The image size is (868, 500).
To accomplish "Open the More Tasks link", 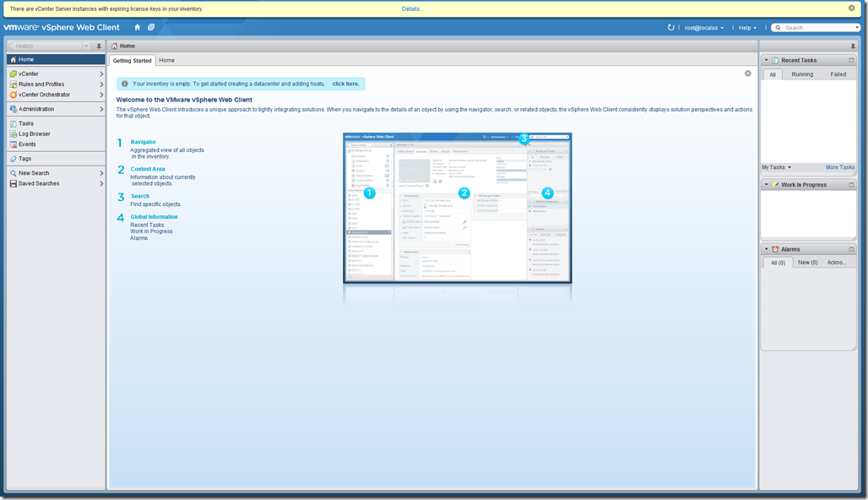I will click(x=839, y=167).
